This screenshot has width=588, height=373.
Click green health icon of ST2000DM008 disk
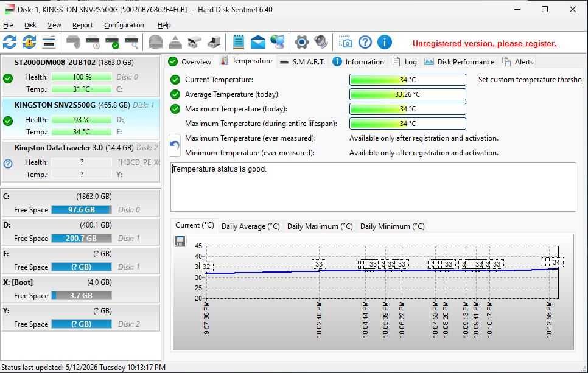(x=8, y=78)
